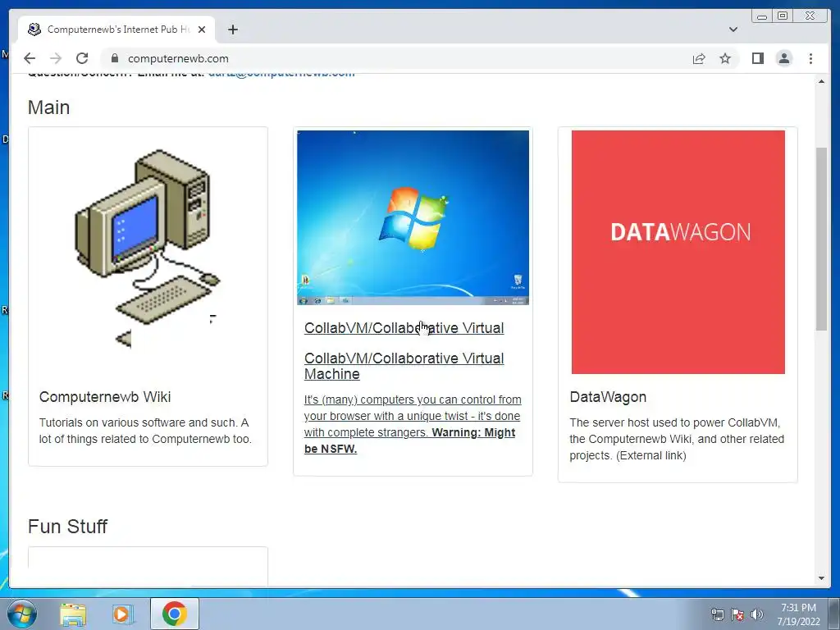Launch Windows Media Player from taskbar
The image size is (840, 630).
[123, 614]
